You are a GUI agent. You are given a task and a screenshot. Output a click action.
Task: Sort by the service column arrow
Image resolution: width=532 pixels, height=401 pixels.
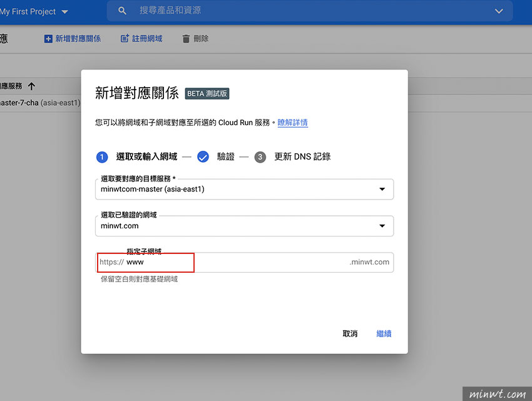(x=31, y=86)
